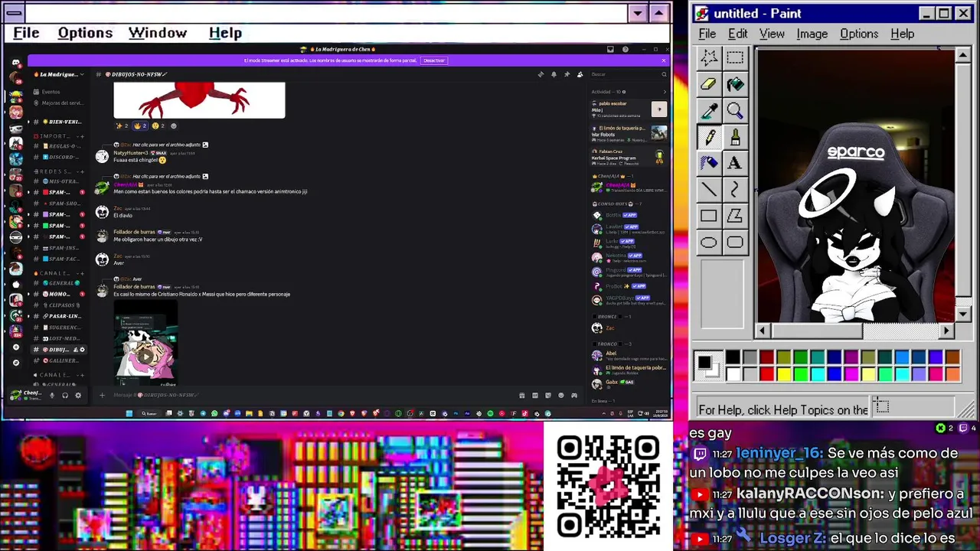Activate the Magnifier tool in Paint
The image size is (980, 551).
pyautogui.click(x=735, y=110)
